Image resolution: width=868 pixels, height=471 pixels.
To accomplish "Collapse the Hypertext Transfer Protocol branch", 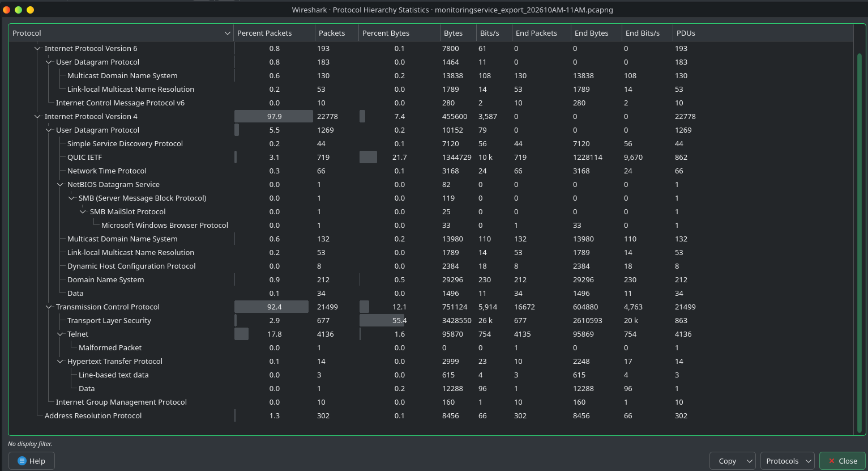I will coord(60,361).
